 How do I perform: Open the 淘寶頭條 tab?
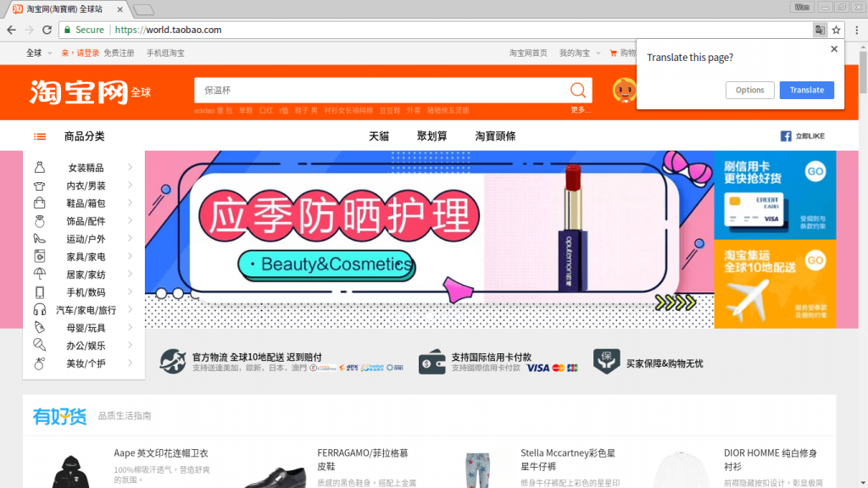[x=495, y=136]
